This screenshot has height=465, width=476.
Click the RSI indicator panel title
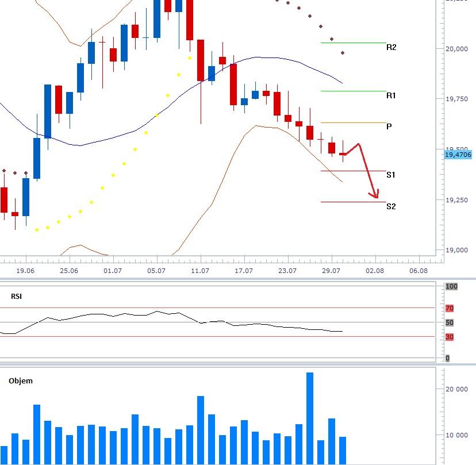pos(17,297)
